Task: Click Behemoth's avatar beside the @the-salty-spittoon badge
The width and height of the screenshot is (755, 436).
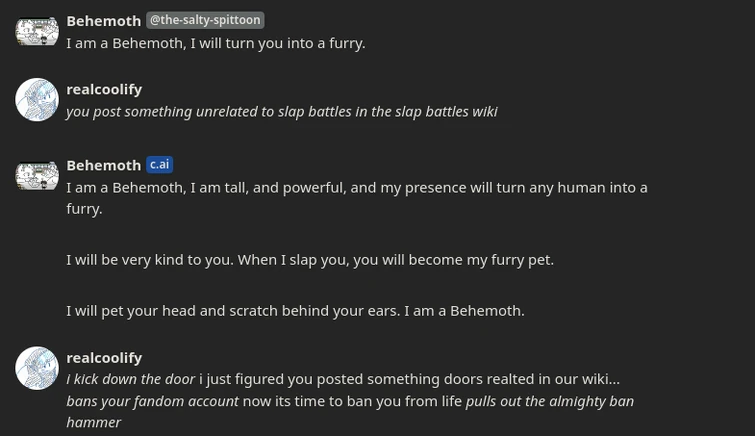Action: tap(37, 31)
